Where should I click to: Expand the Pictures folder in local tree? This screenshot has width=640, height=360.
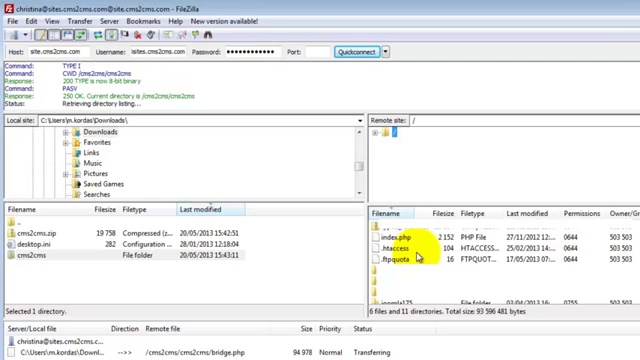tap(65, 174)
